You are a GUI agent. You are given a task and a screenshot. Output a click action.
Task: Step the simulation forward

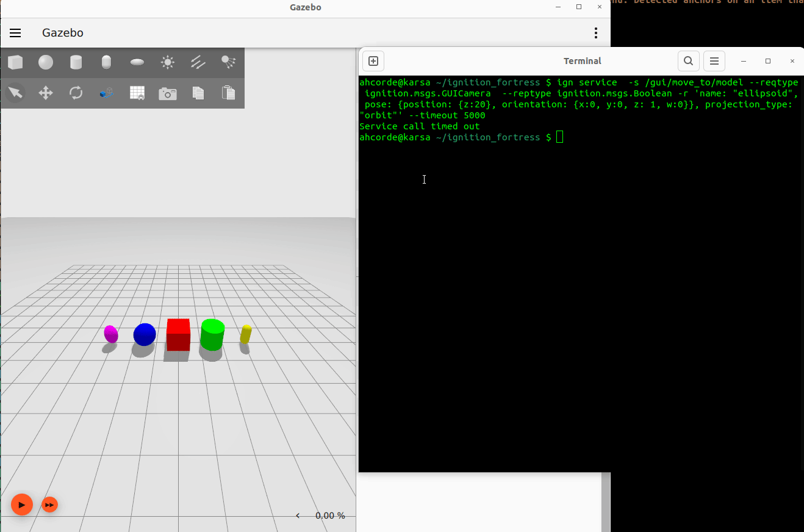(x=49, y=505)
